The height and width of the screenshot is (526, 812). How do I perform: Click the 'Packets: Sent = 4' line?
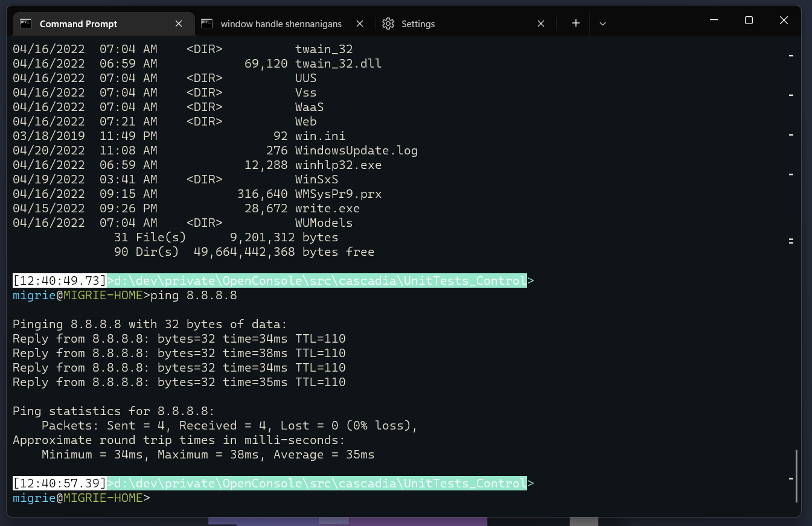point(229,425)
